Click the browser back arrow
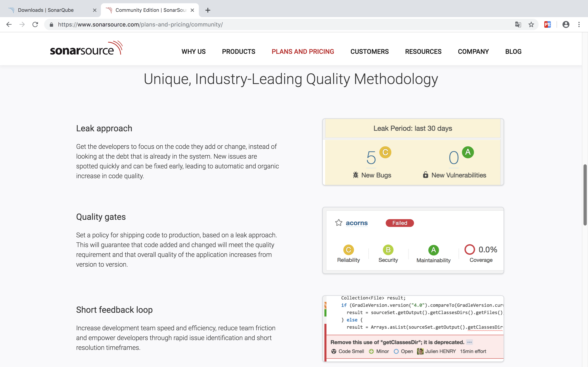Image resolution: width=588 pixels, height=367 pixels. tap(9, 24)
